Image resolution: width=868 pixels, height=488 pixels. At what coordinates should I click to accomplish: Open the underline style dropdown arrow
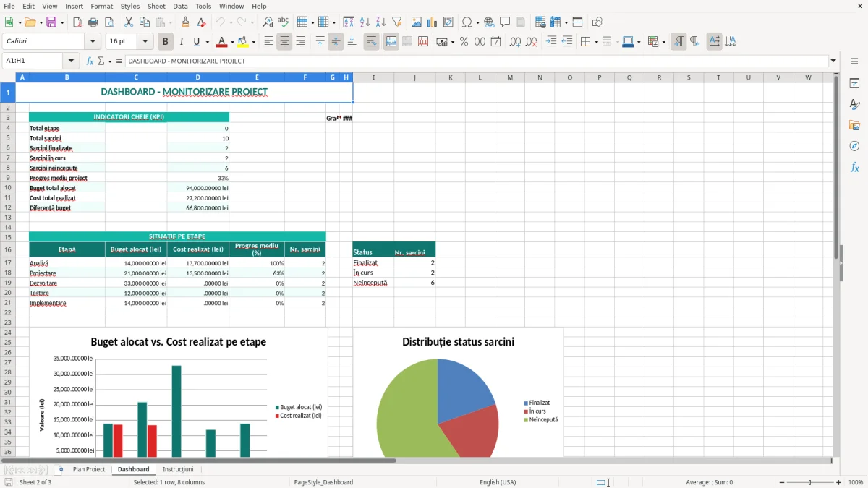[206, 42]
